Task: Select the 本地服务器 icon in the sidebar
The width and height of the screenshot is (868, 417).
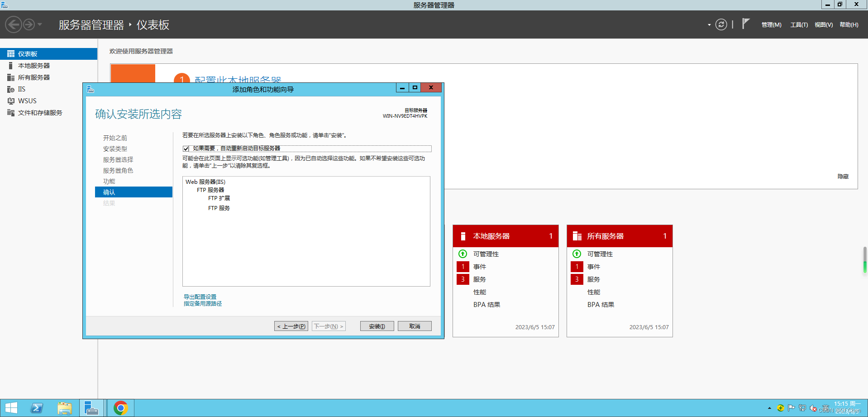Action: point(11,66)
